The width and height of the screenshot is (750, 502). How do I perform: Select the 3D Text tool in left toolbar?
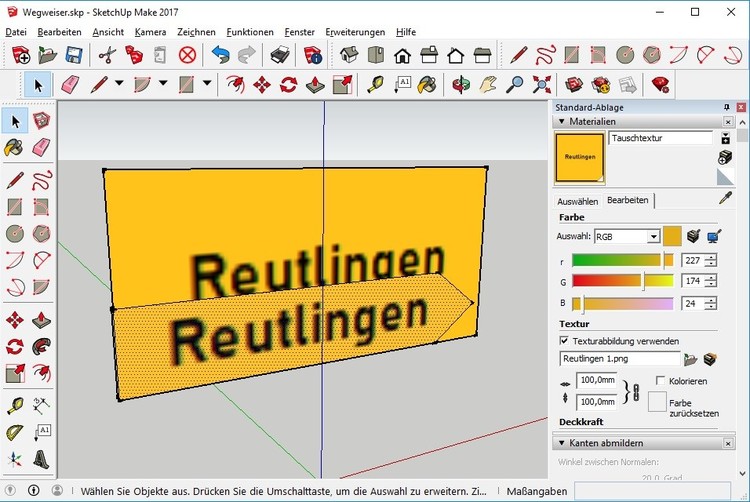tap(42, 459)
